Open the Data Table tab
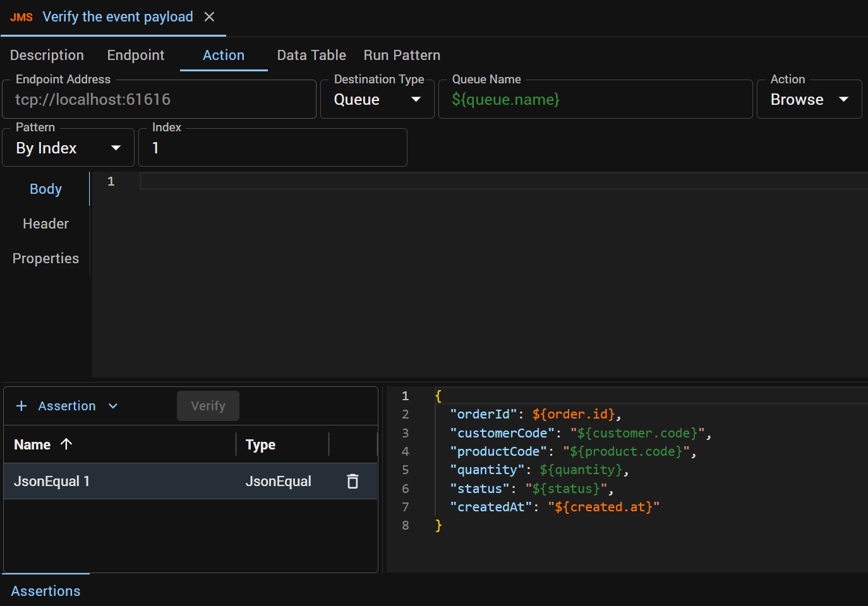 311,55
